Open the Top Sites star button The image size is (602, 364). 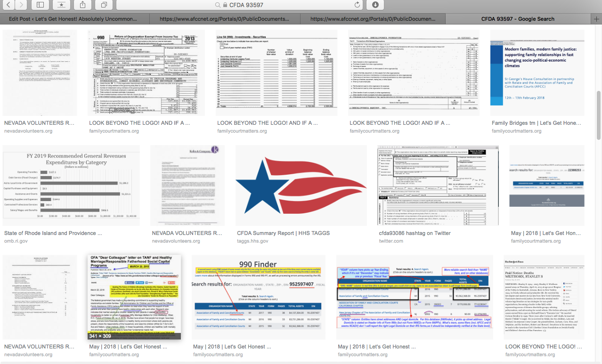pyautogui.click(x=62, y=5)
